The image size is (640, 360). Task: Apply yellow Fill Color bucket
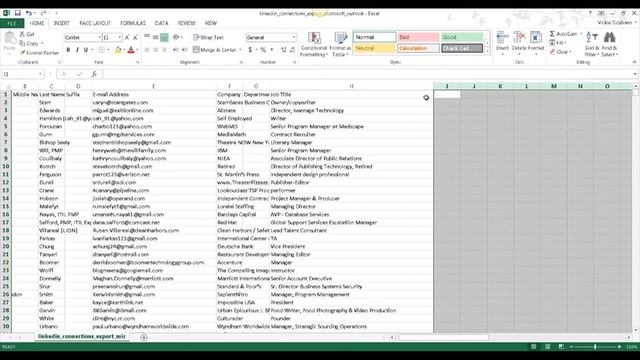coord(118,50)
